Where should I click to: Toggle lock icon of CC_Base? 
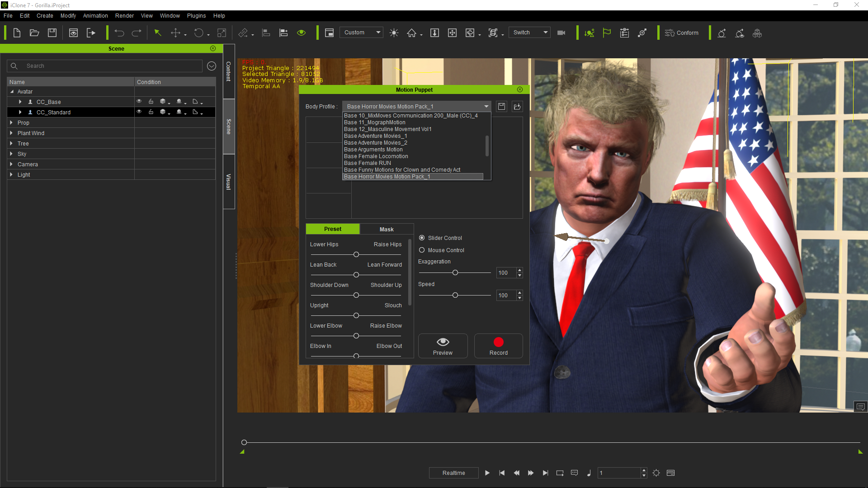point(151,102)
